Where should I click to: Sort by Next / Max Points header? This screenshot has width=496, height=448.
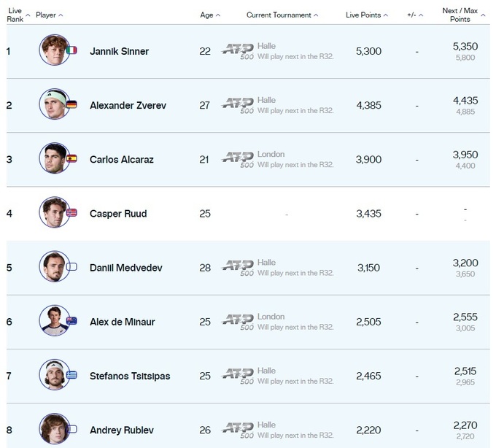click(x=464, y=15)
